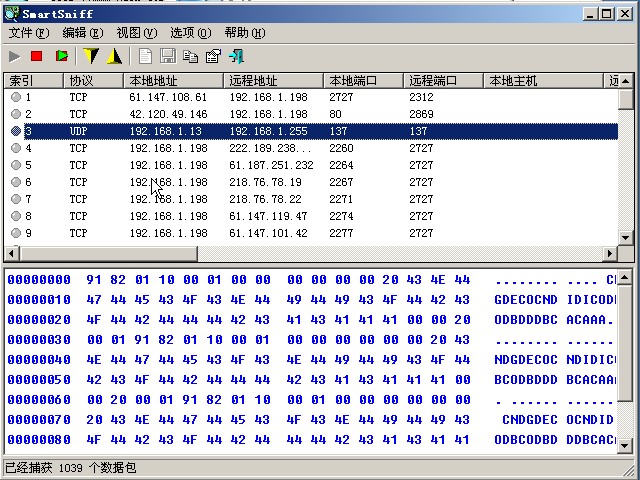
Task: Click the blank document toolbar icon
Action: click(x=146, y=57)
